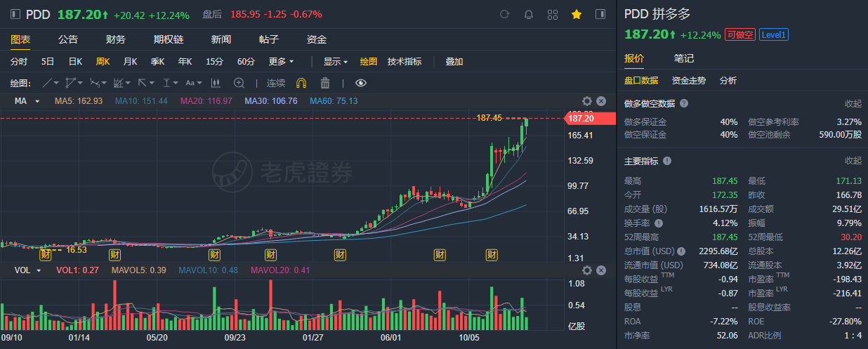The width and height of the screenshot is (868, 349).
Task: Switch to the 帖子 posts tab
Action: click(x=269, y=39)
